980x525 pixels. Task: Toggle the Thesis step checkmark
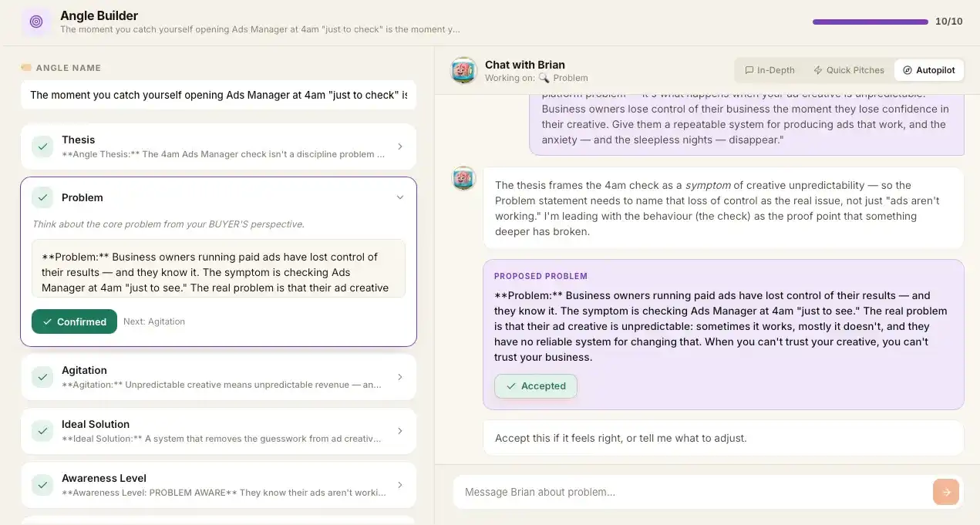coord(42,146)
